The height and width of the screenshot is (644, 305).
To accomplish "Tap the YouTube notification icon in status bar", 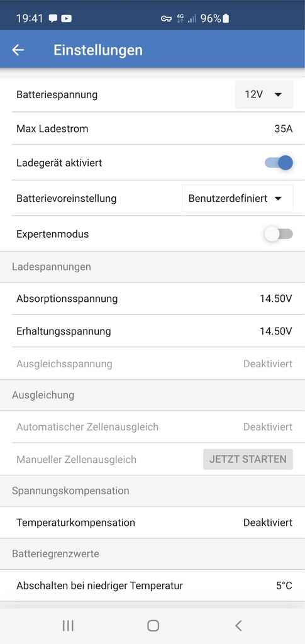I will 66,18.
